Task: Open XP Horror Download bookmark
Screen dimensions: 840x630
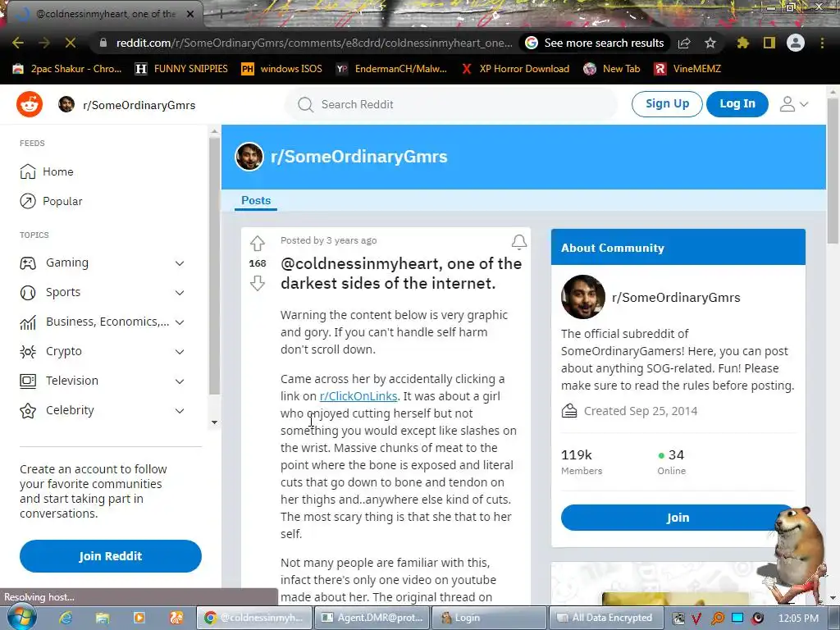Action: [x=515, y=69]
